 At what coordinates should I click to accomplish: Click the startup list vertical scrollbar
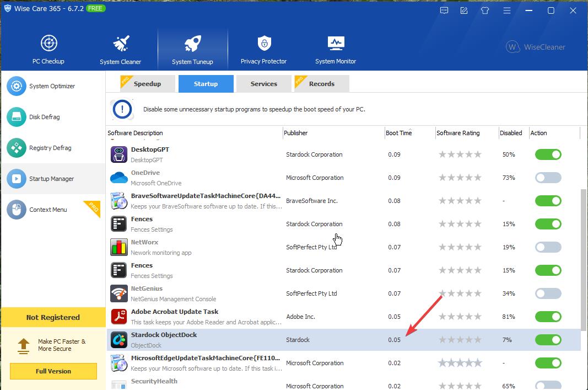[x=584, y=260]
